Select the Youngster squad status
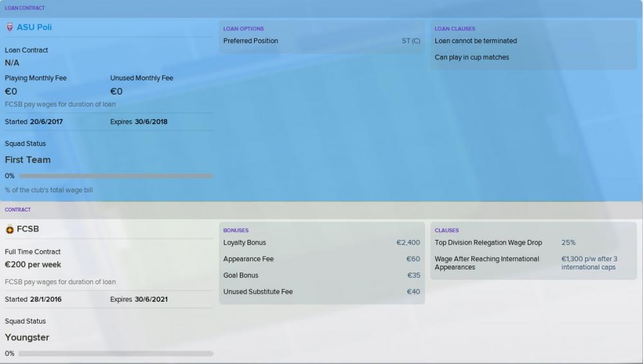643x364 pixels. 26,338
